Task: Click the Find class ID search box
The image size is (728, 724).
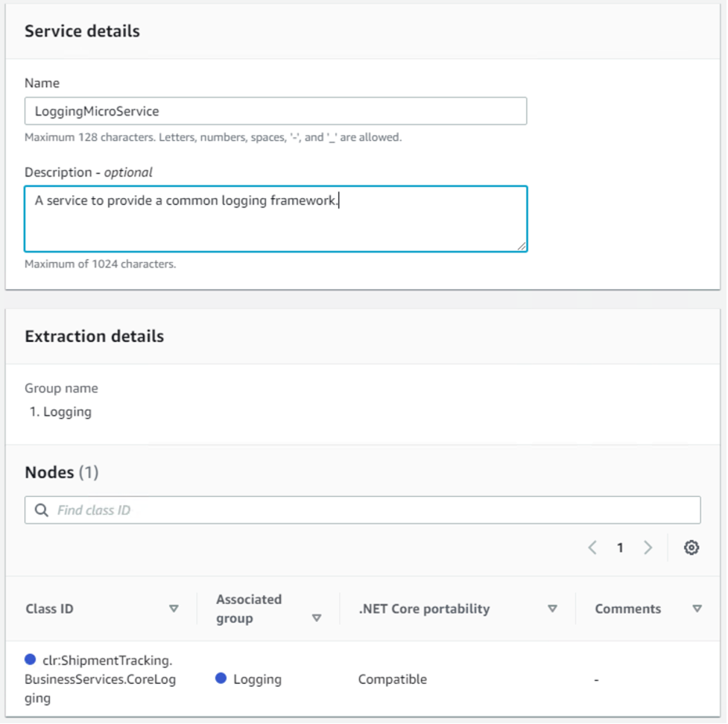Action: point(373,510)
